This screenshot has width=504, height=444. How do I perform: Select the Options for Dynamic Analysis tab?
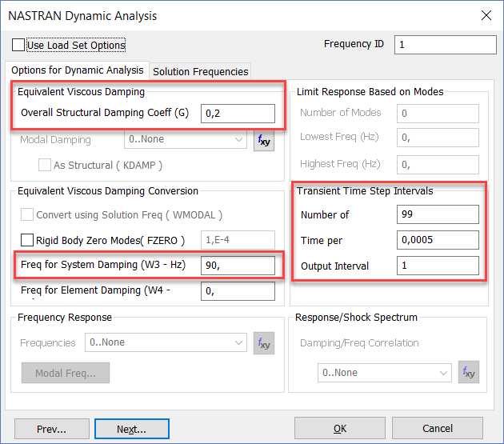pyautogui.click(x=77, y=70)
